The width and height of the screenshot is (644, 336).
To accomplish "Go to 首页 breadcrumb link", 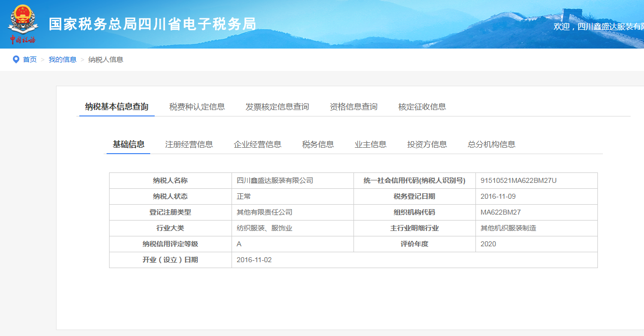I will [30, 59].
